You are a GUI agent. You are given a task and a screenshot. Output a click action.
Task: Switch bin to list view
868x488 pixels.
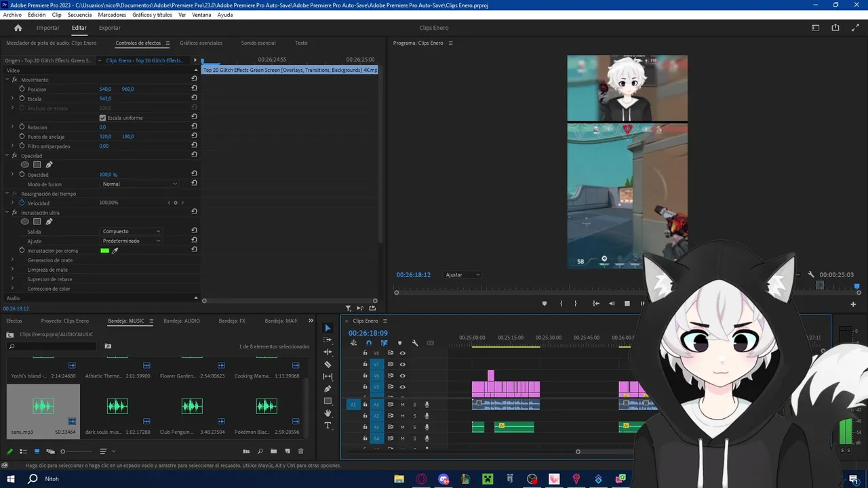tap(23, 451)
